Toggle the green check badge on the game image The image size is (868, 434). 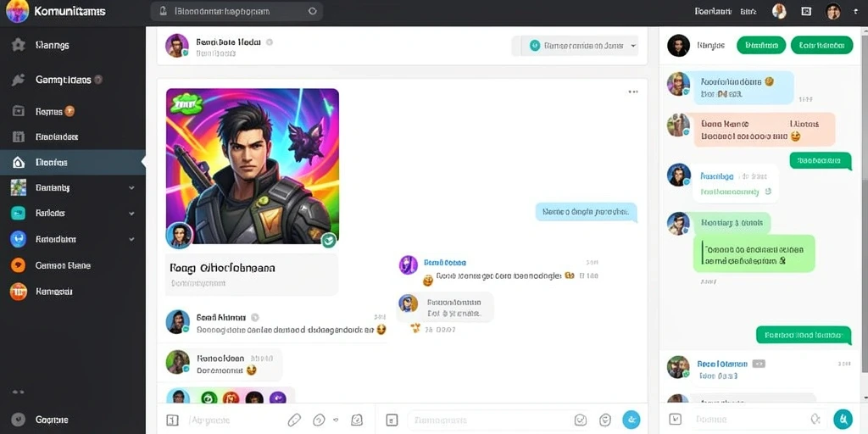[329, 240]
